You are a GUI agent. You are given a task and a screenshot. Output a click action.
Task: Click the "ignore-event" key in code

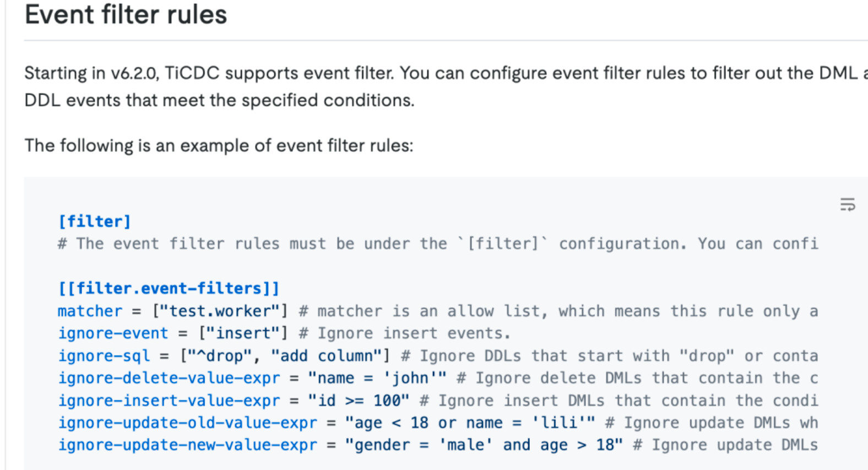113,334
